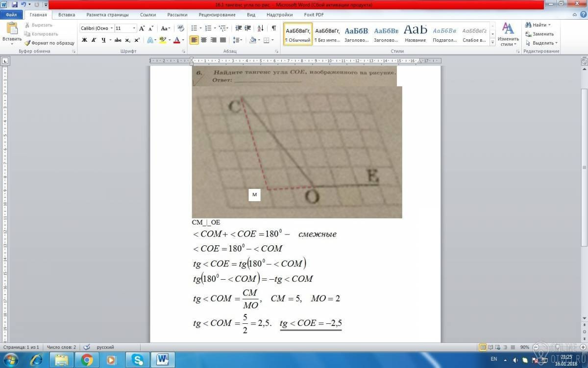
Task: Open the Файл tab
Action: pos(11,15)
